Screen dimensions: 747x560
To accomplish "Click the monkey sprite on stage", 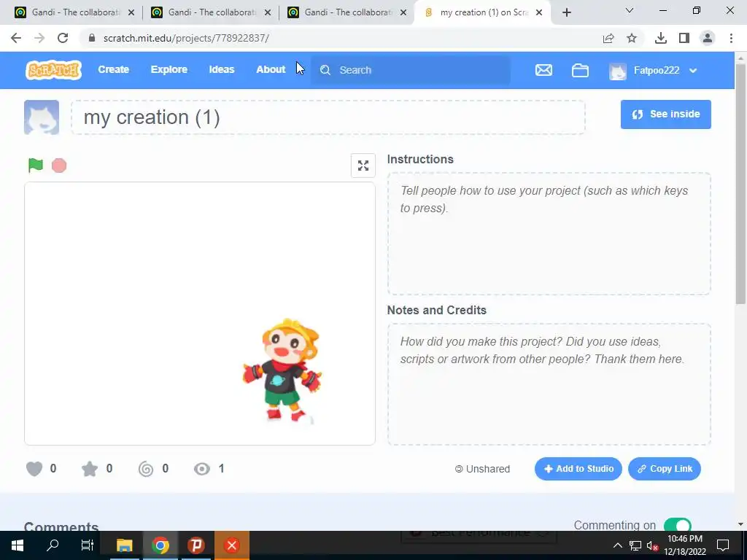I will click(284, 371).
